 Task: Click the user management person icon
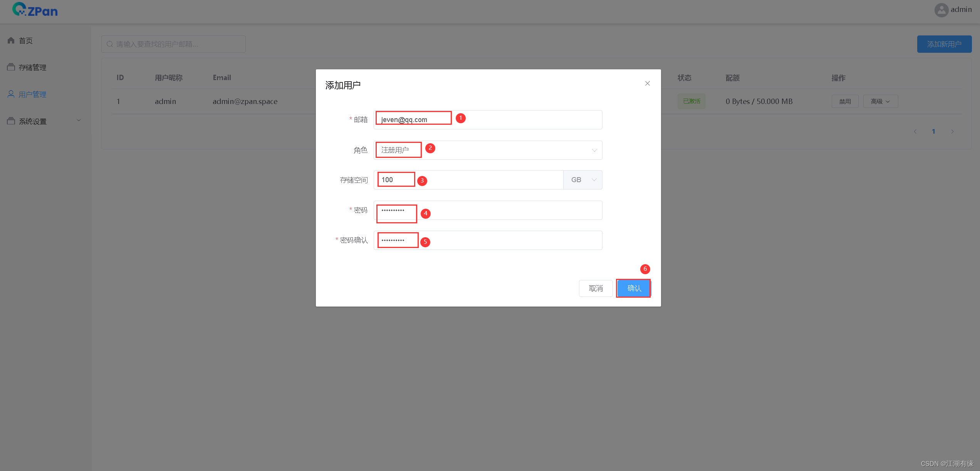click(x=11, y=94)
